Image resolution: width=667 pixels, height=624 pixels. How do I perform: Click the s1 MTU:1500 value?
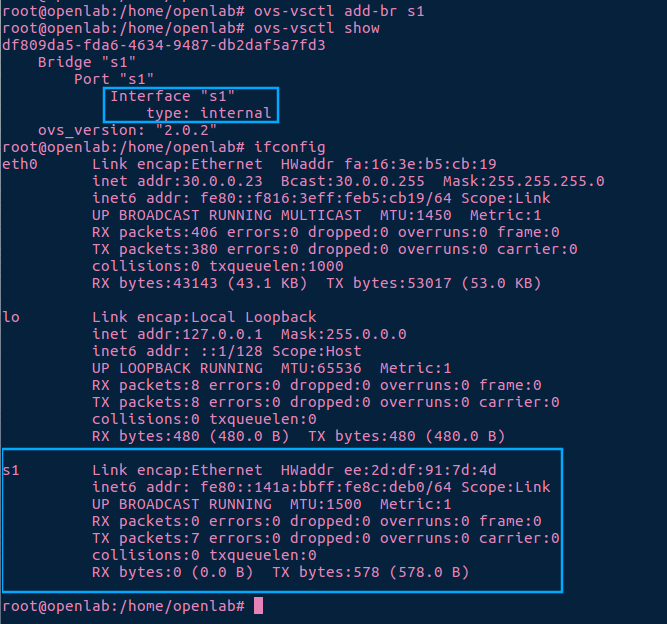[325, 504]
